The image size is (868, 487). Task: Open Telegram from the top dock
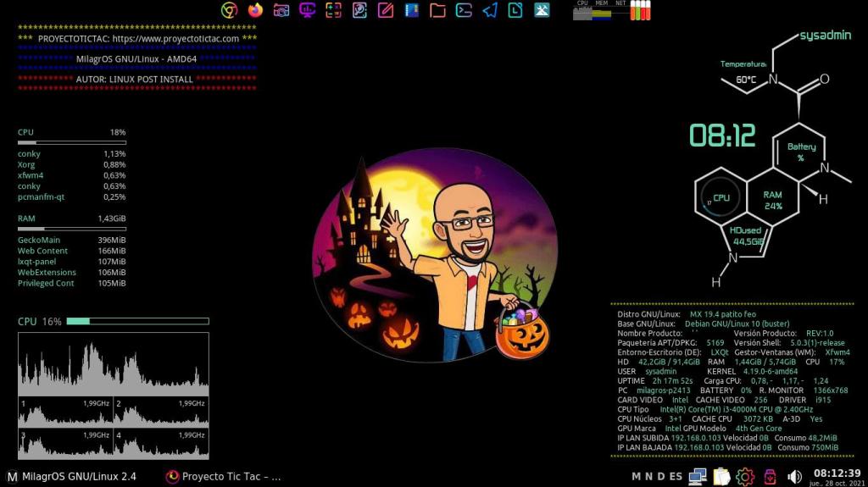click(490, 10)
